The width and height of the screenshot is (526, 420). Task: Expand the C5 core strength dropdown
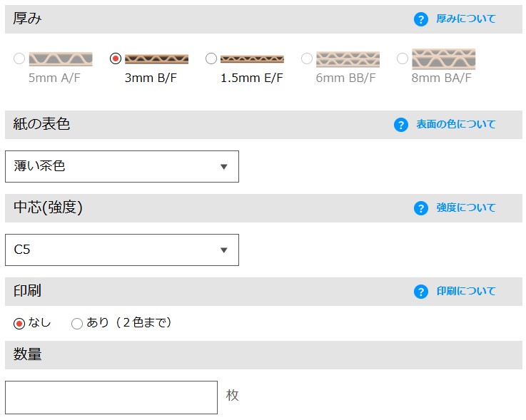122,250
